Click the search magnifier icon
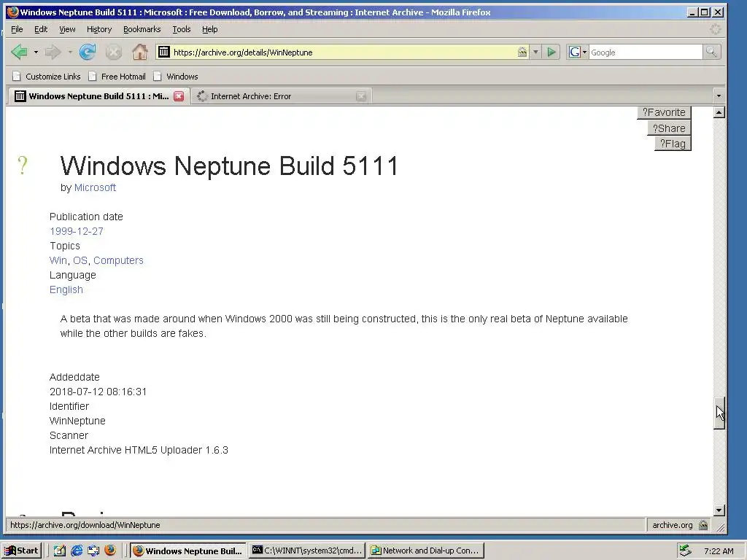Image resolution: width=747 pixels, height=560 pixels. click(x=711, y=52)
